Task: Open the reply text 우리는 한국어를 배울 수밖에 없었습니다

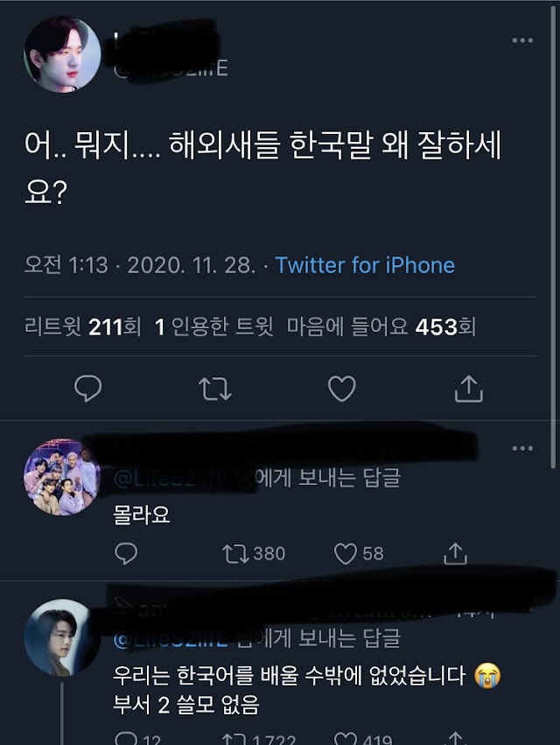Action: (x=290, y=675)
